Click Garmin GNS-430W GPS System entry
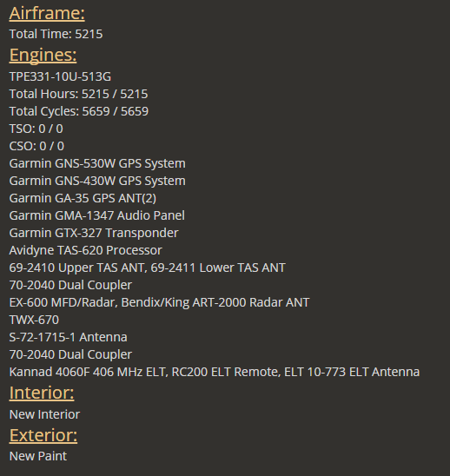 [x=97, y=181]
